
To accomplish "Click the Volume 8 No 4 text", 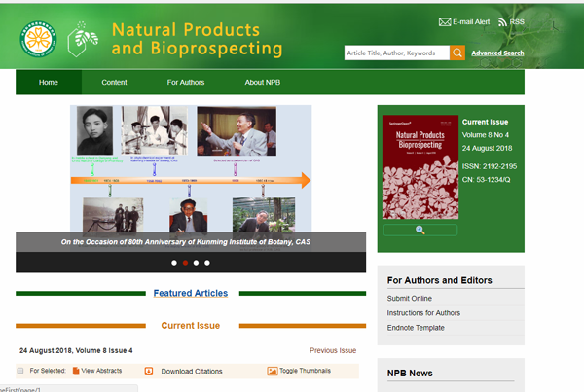I will click(486, 135).
